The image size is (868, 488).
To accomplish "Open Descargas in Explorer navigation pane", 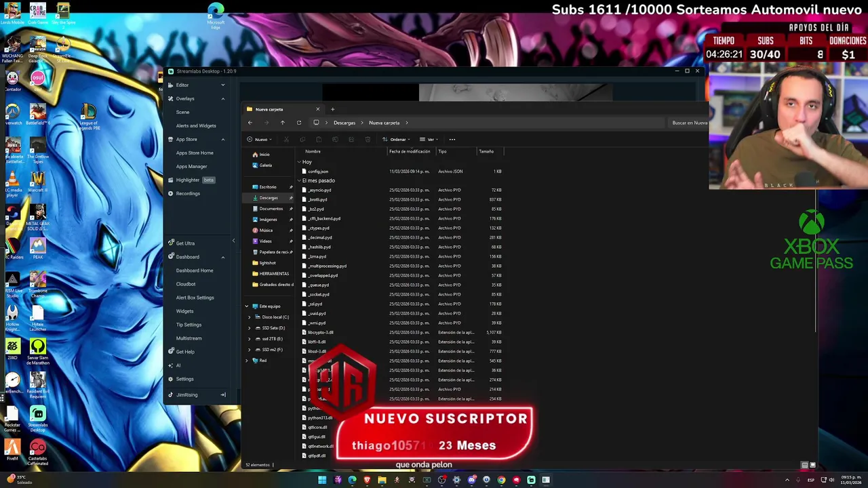I will point(269,198).
